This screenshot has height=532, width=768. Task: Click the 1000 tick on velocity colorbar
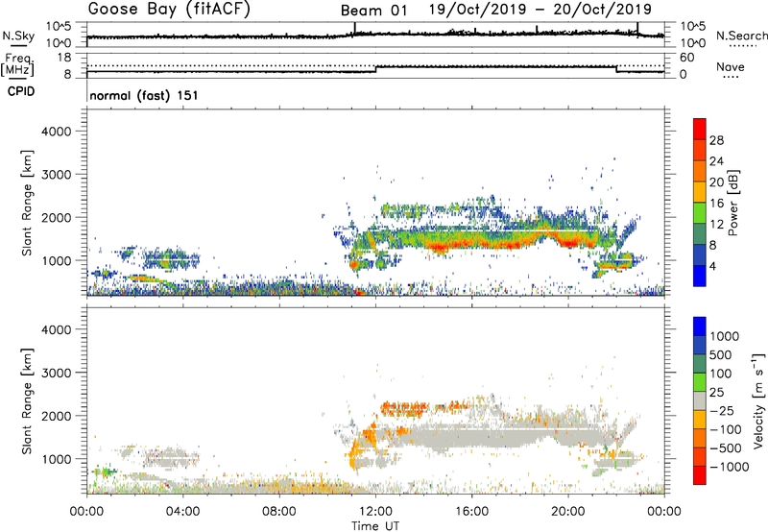[x=725, y=336]
